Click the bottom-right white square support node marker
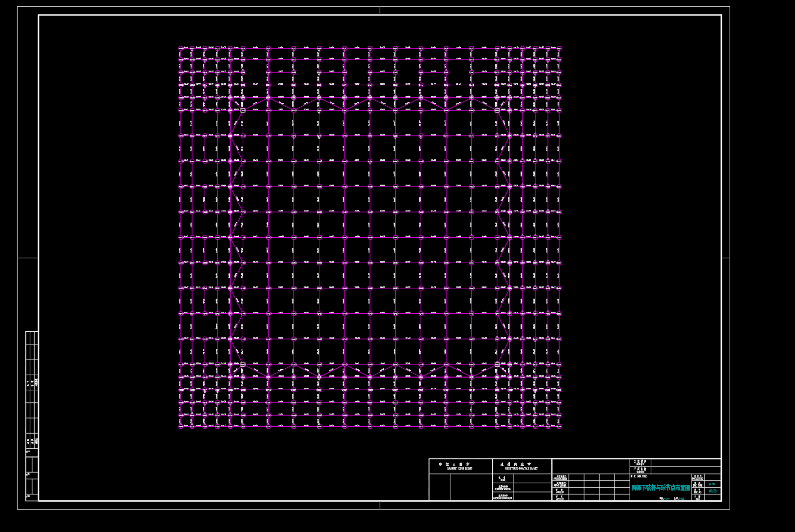 click(x=497, y=364)
